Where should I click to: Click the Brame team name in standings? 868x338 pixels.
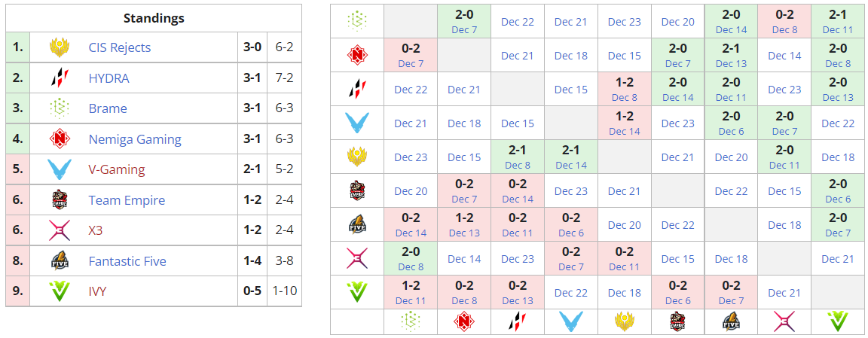click(108, 108)
